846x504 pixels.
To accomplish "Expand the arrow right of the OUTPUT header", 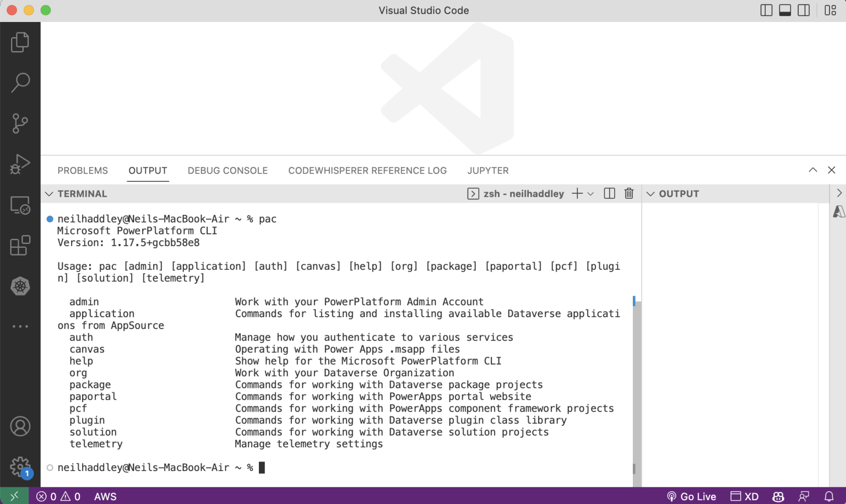I will coord(839,193).
